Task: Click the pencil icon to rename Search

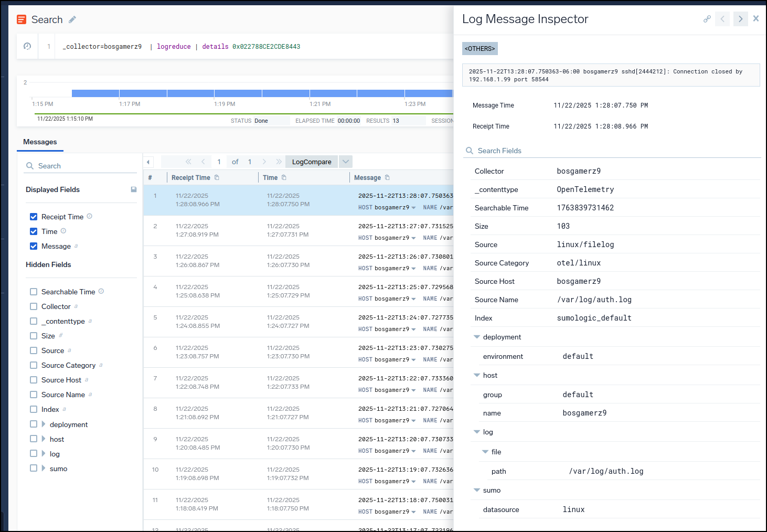Action: (x=72, y=19)
